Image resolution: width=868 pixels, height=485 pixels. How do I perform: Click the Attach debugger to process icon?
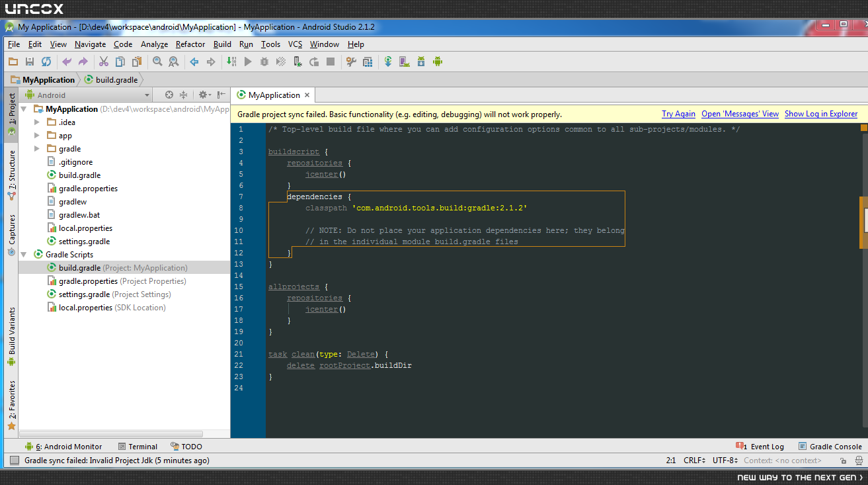point(297,62)
